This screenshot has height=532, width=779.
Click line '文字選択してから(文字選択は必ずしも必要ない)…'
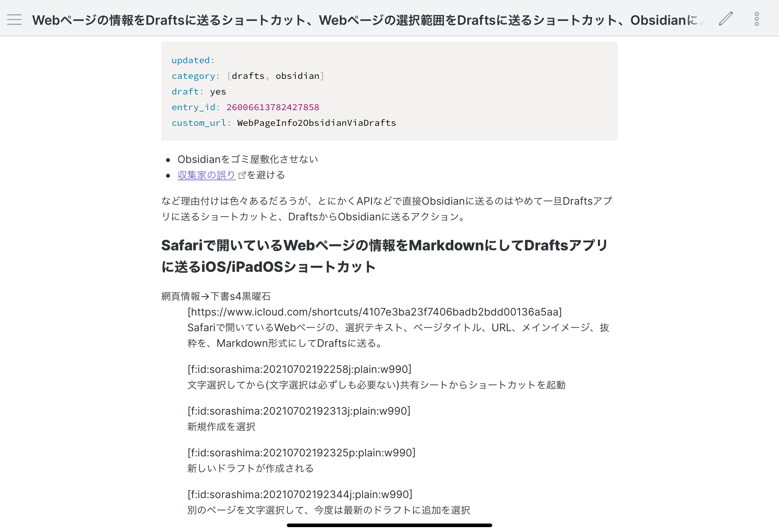pos(376,385)
